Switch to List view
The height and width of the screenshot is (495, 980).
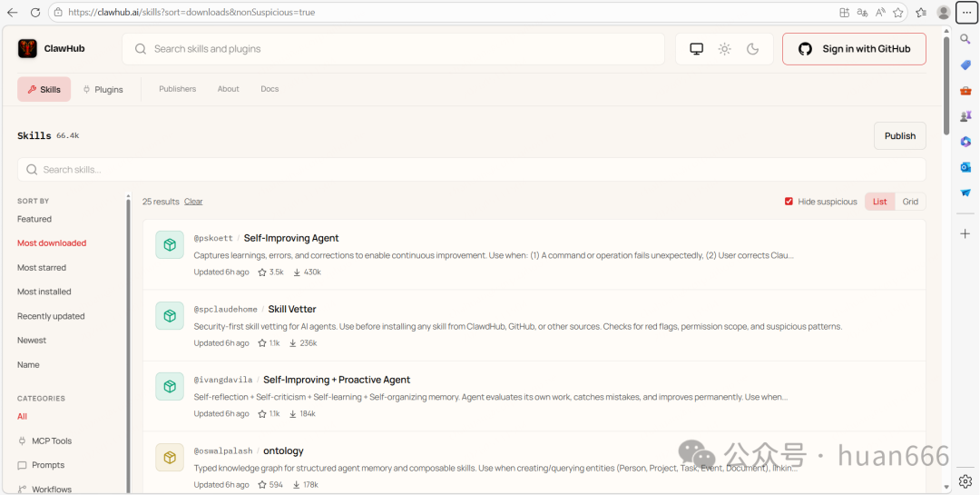[880, 202]
